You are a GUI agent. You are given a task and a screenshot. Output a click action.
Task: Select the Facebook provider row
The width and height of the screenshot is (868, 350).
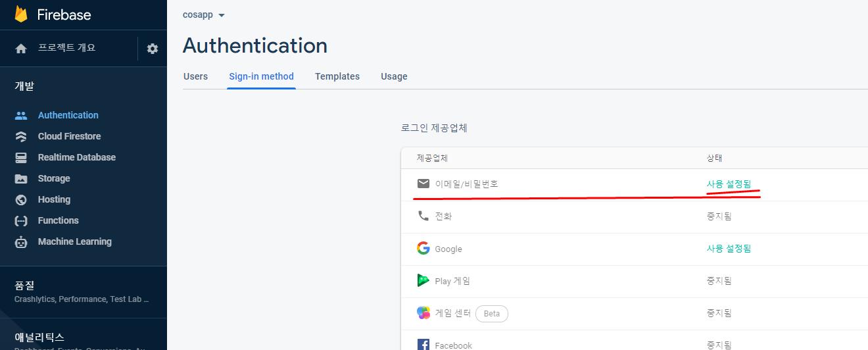(634, 340)
